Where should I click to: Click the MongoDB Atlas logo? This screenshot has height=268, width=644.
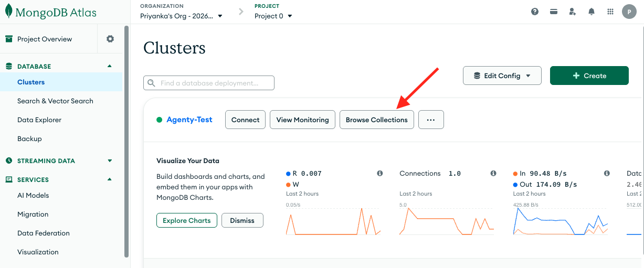(x=51, y=12)
